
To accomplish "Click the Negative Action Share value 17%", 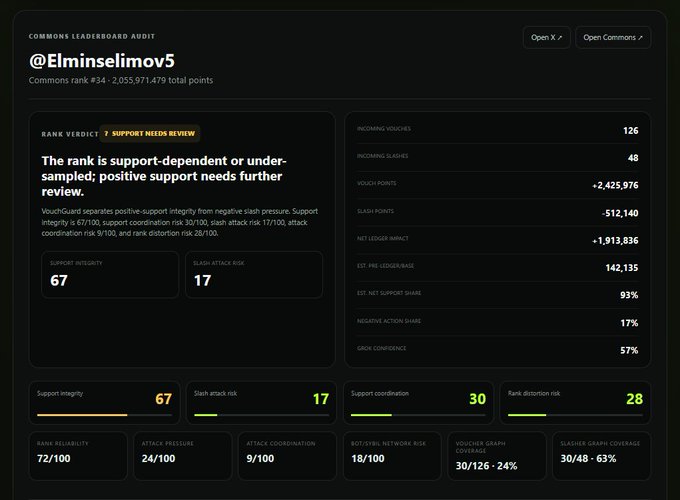I will pyautogui.click(x=629, y=323).
